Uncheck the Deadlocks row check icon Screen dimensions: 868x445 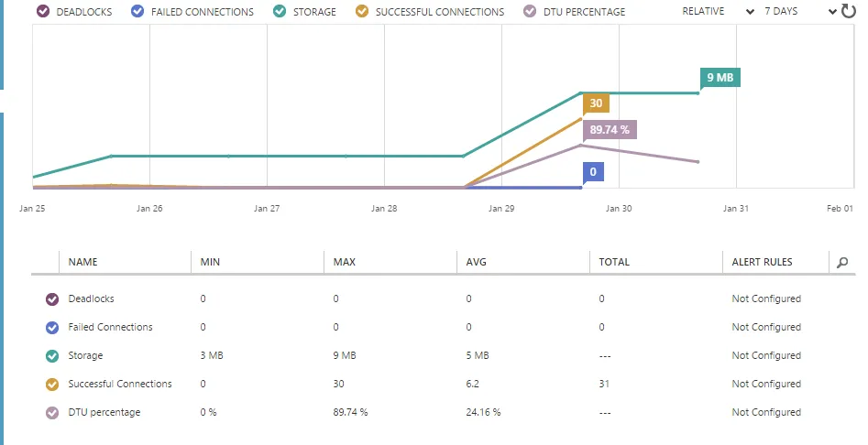pyautogui.click(x=52, y=299)
